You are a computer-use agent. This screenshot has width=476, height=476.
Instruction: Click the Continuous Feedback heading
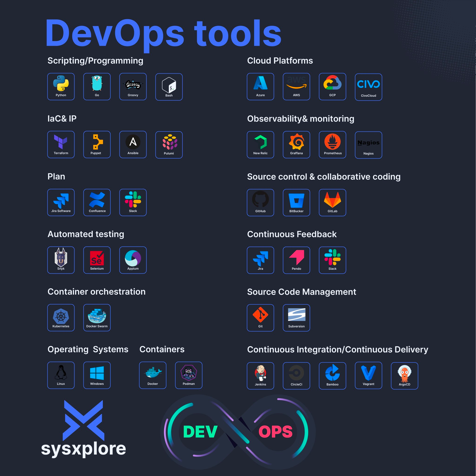292,234
